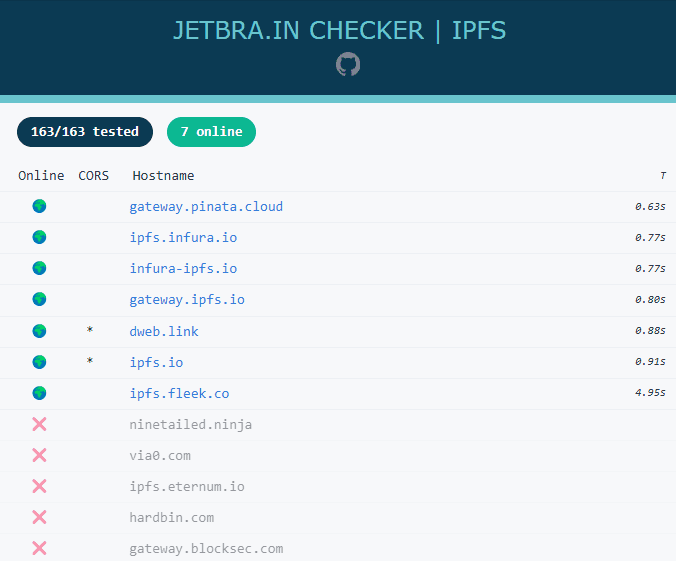The width and height of the screenshot is (676, 561).
Task: Click the CORS column header
Action: [x=94, y=176]
